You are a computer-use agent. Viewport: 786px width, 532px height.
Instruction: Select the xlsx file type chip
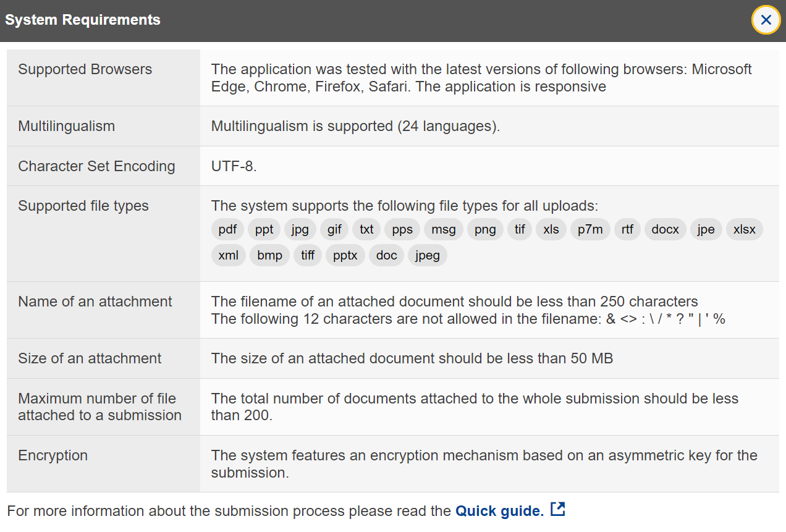tap(745, 230)
